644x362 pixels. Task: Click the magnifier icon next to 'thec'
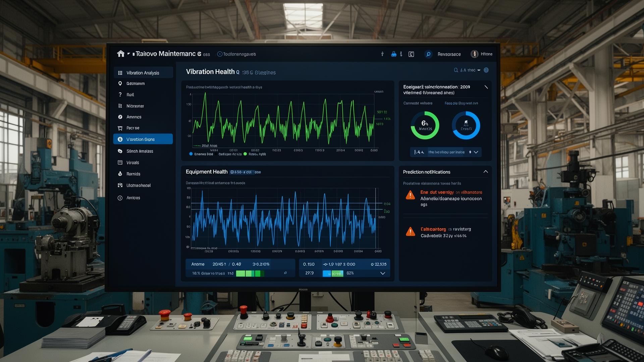pos(456,70)
